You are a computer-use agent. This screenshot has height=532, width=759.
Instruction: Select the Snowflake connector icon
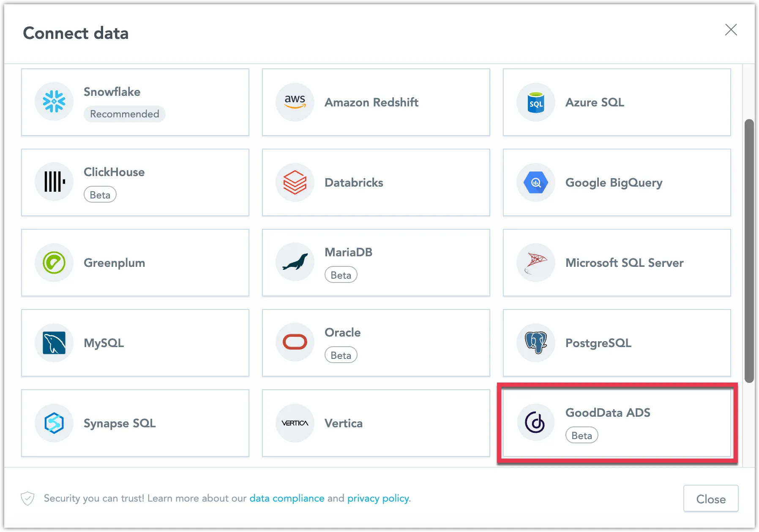coord(54,102)
